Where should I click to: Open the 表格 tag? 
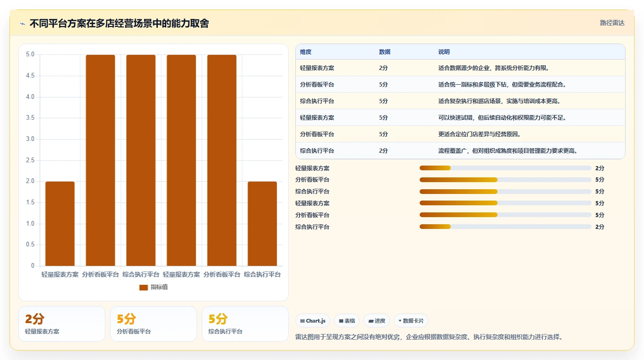tap(347, 321)
